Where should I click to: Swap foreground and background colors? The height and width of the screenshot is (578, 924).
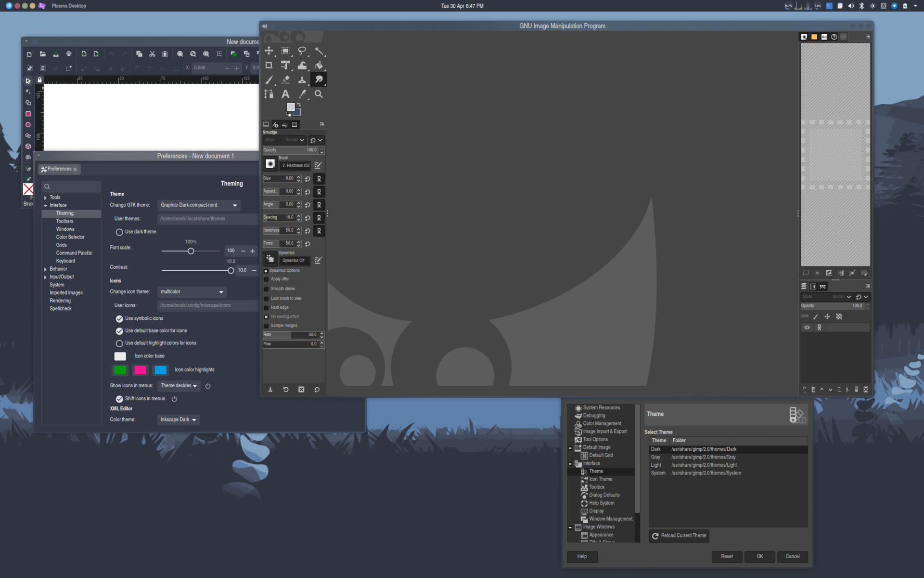pos(299,105)
